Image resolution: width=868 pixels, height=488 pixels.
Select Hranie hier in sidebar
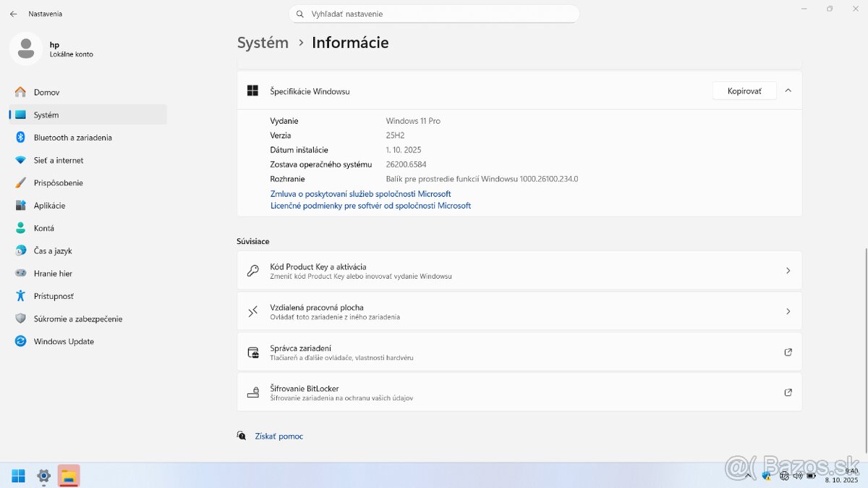pos(53,274)
